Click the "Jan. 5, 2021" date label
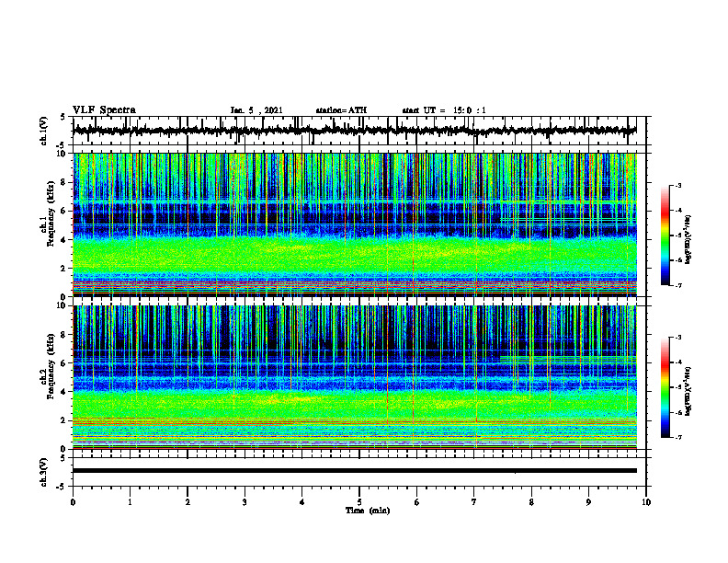Viewport: 728px width, 563px height. click(x=256, y=110)
